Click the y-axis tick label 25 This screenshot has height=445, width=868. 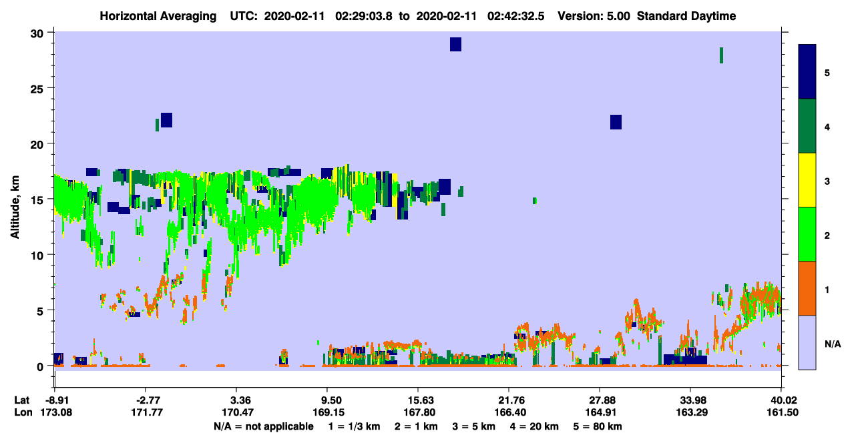tap(38, 88)
